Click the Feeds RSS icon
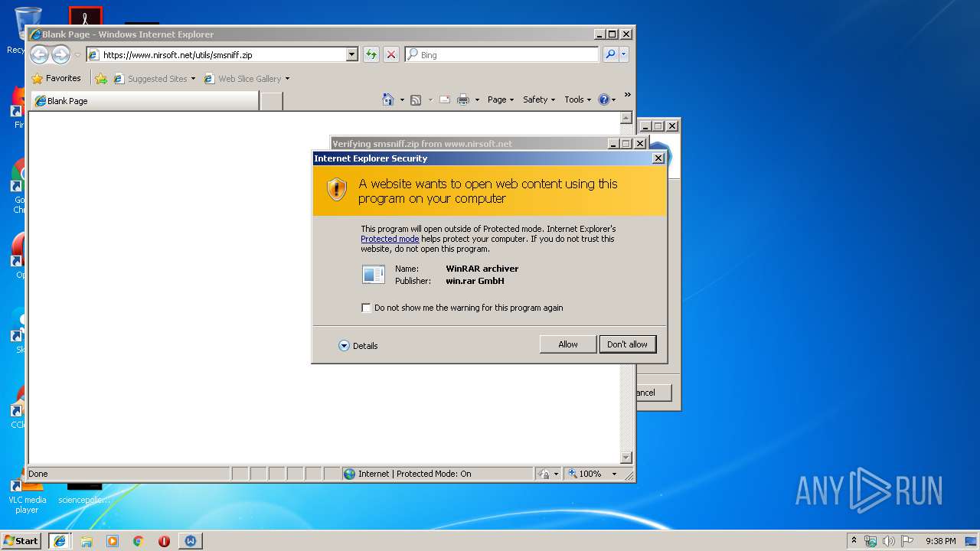 coord(416,99)
